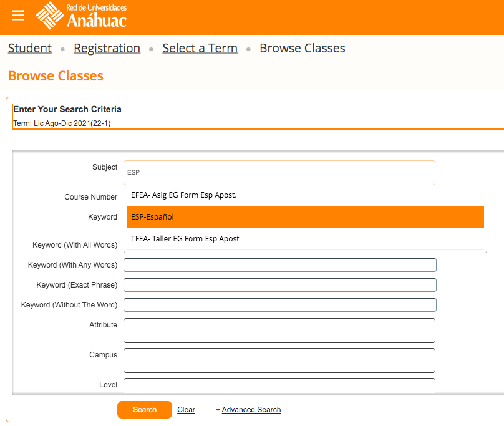Open the Attribute selection box
This screenshot has height=426, width=504.
[x=279, y=331]
